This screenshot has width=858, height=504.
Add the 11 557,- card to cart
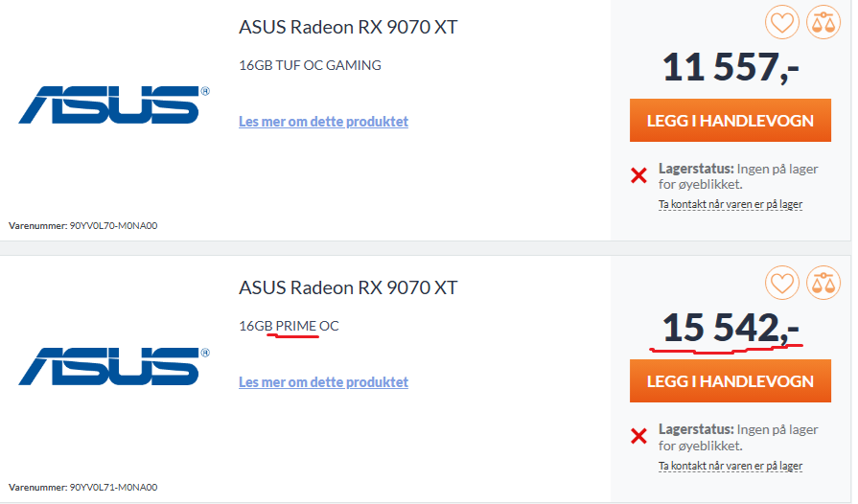(730, 121)
